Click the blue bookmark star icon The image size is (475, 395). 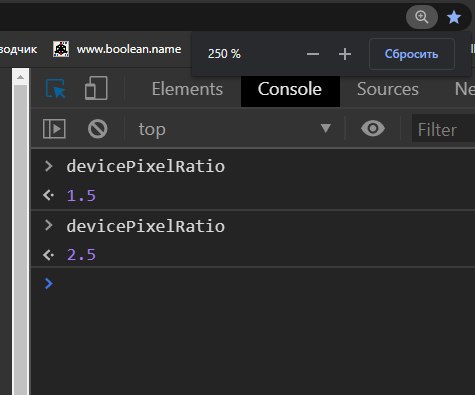tap(454, 17)
